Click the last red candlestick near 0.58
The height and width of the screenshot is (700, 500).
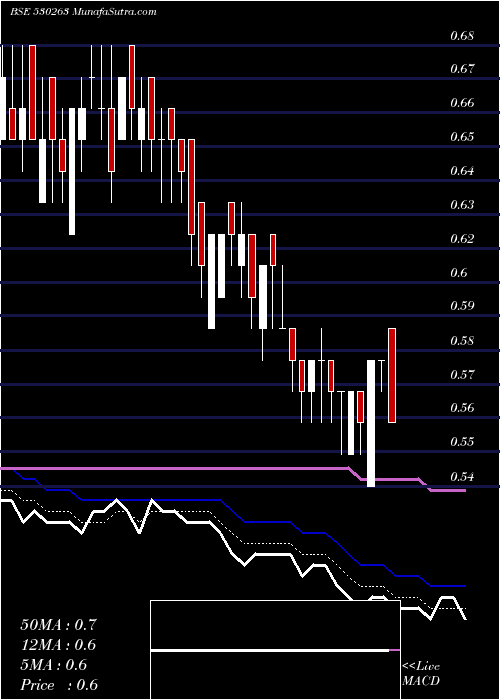392,375
